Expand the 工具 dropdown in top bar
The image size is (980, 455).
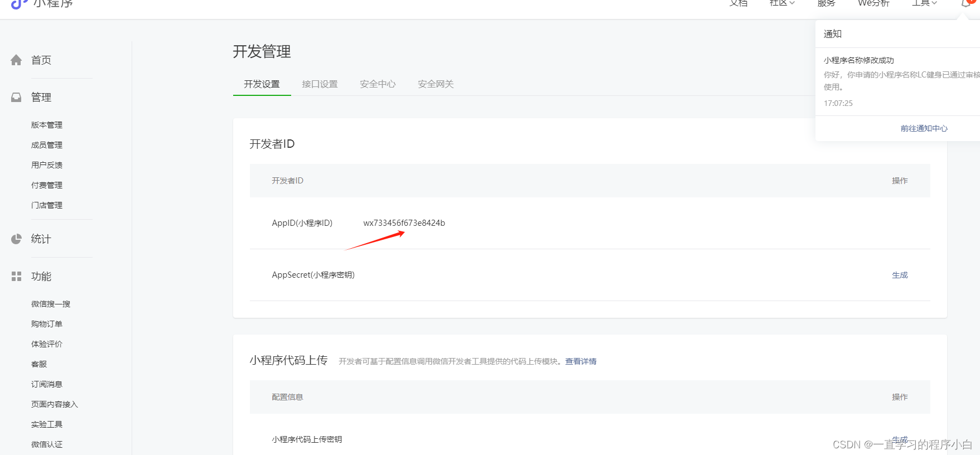coord(925,3)
